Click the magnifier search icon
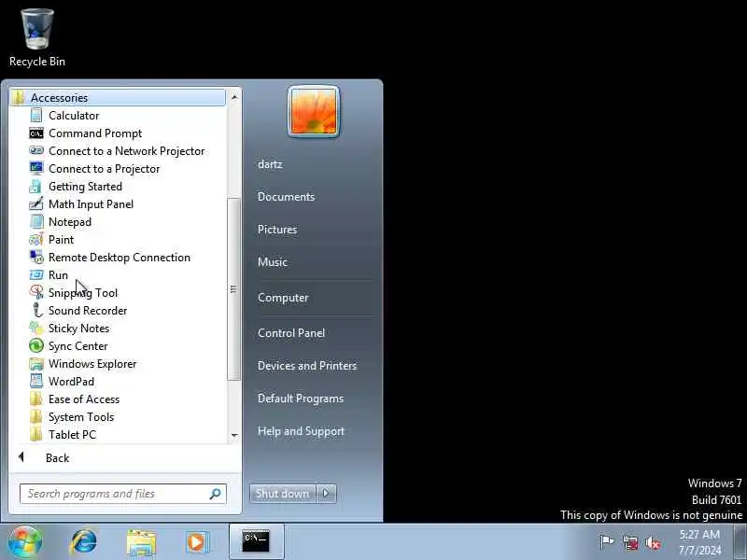The height and width of the screenshot is (560, 747). point(216,494)
